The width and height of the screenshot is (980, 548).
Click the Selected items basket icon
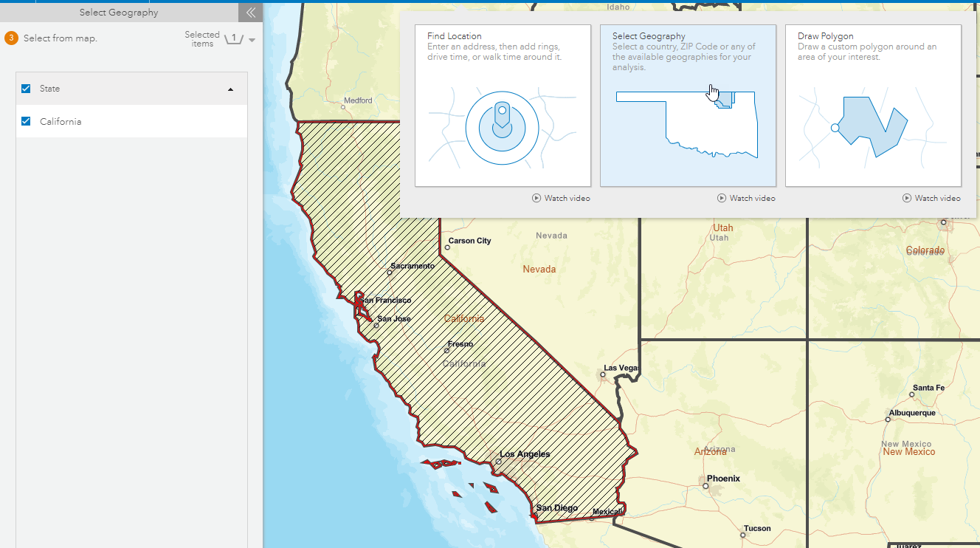pos(235,38)
